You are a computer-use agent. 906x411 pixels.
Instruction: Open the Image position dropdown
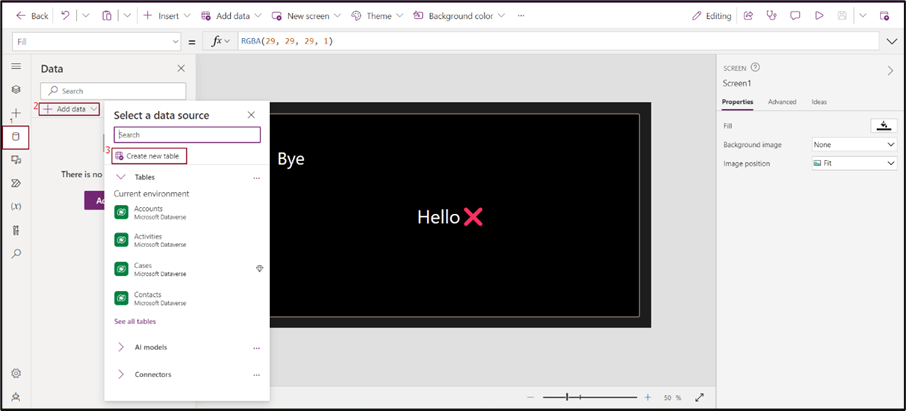click(x=853, y=163)
